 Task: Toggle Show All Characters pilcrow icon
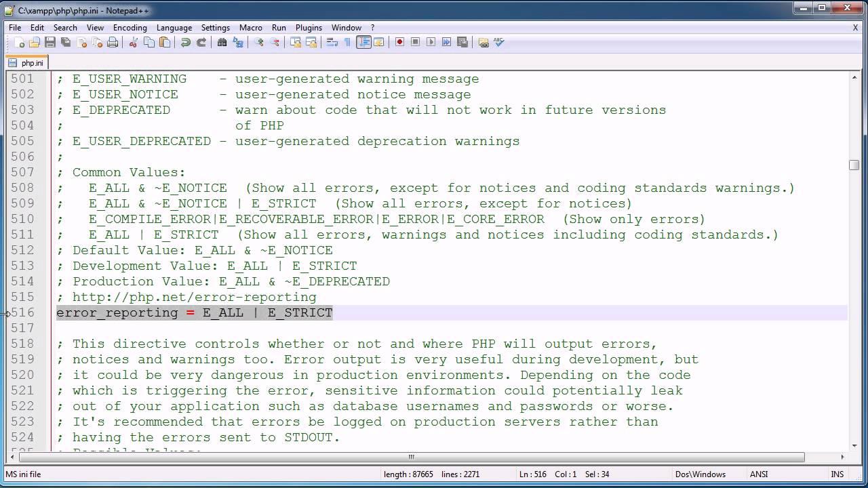point(348,42)
